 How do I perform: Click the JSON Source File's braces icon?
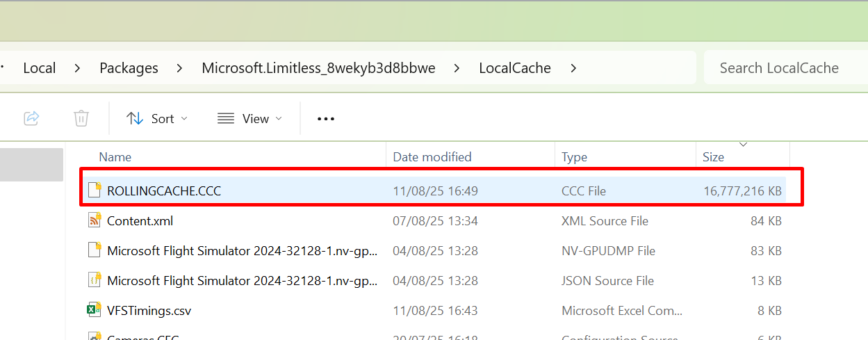(x=94, y=281)
